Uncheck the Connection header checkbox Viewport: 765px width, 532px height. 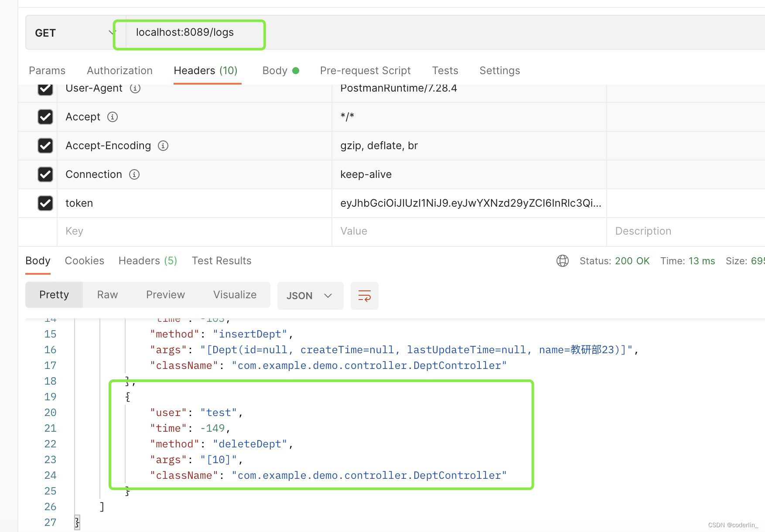click(x=45, y=174)
